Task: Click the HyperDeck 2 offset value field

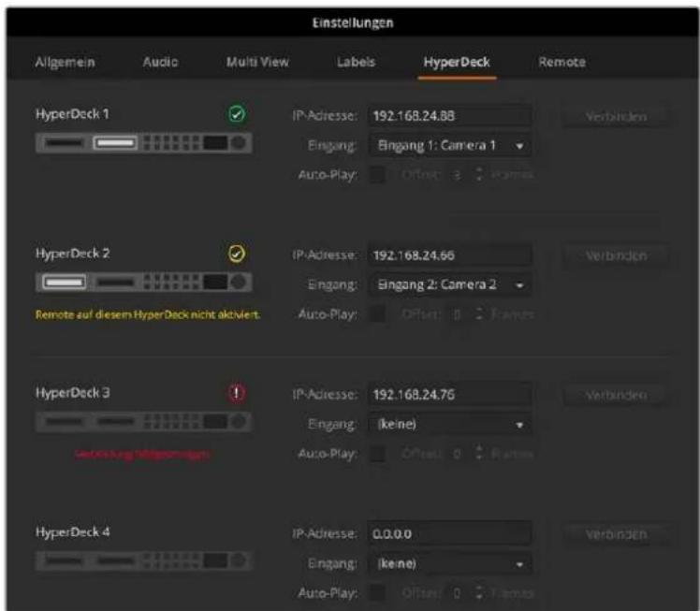Action: point(457,314)
